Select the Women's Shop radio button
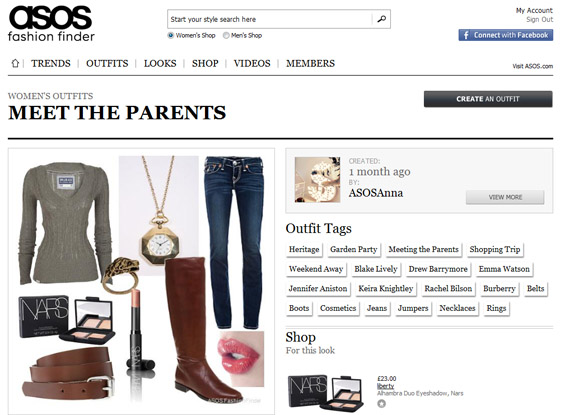 (171, 35)
